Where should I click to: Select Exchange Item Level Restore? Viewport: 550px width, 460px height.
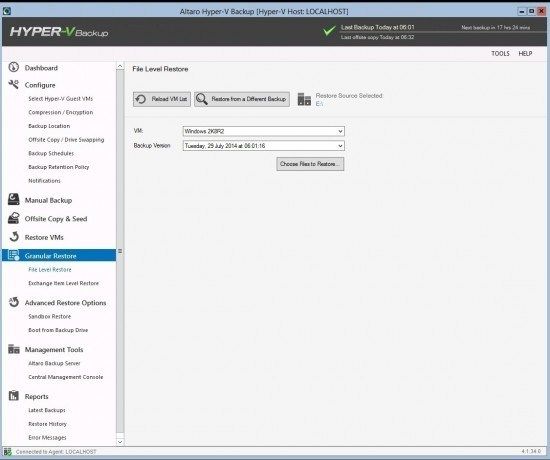[63, 283]
